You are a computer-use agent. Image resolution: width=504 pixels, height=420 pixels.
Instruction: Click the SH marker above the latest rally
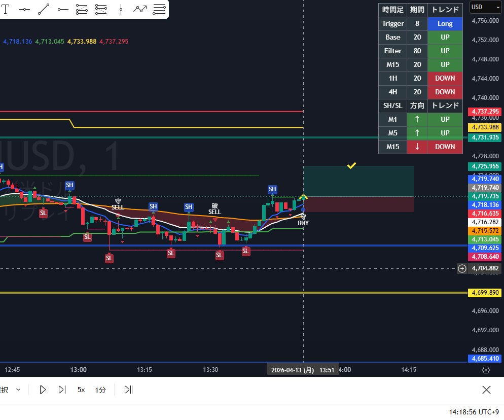(272, 189)
